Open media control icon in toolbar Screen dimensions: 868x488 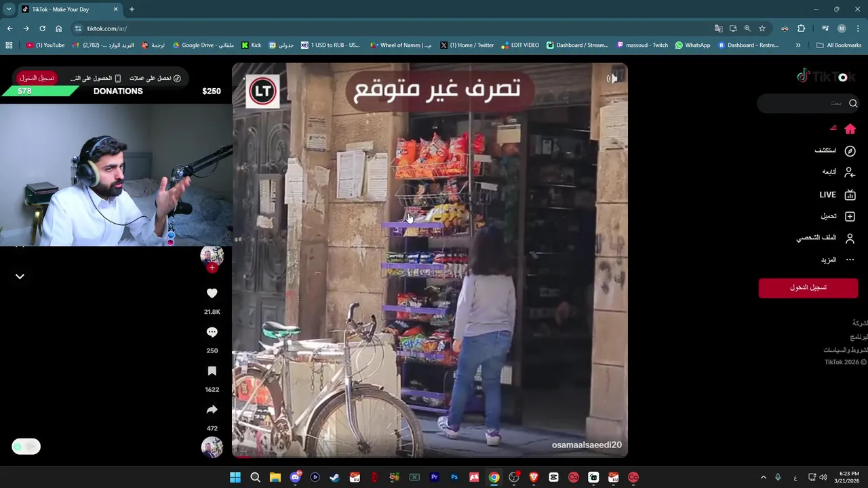point(825,28)
